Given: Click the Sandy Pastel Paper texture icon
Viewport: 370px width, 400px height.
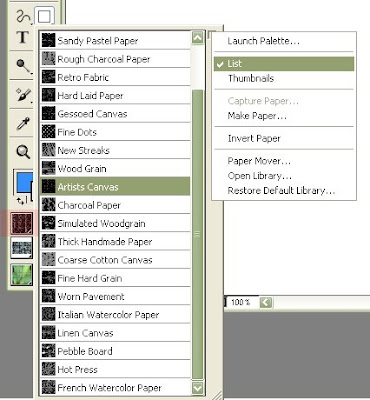Looking at the screenshot, I should click(x=48, y=41).
